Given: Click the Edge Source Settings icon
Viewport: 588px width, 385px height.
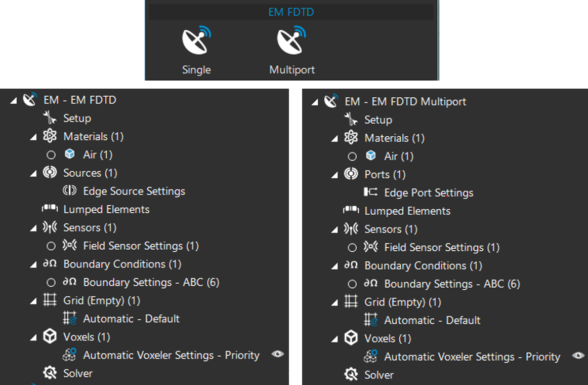Looking at the screenshot, I should pyautogui.click(x=69, y=191).
